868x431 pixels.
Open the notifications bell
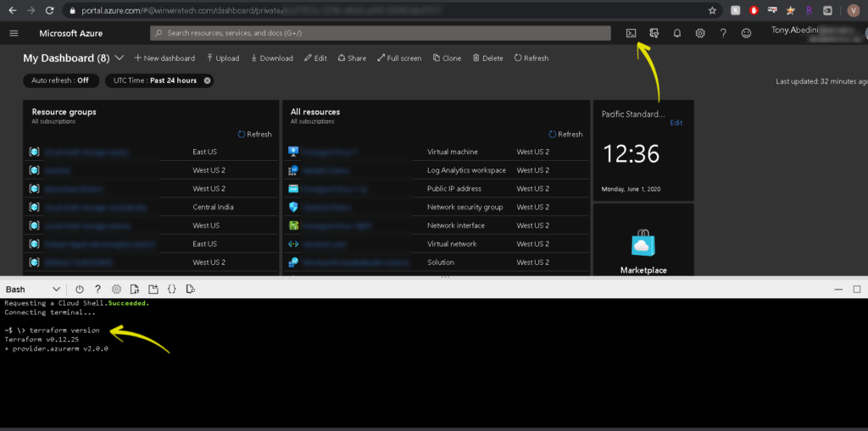[x=677, y=33]
